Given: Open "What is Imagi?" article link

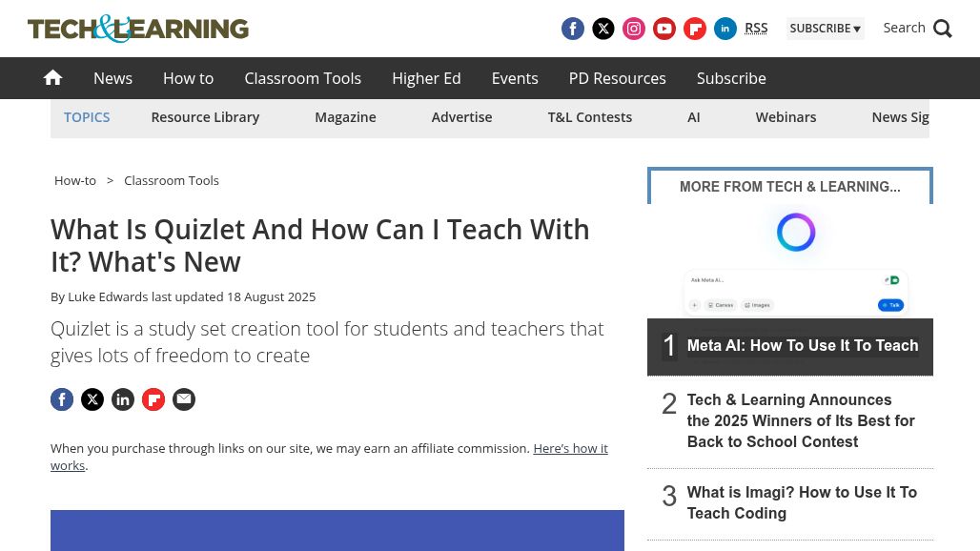Looking at the screenshot, I should tap(801, 502).
